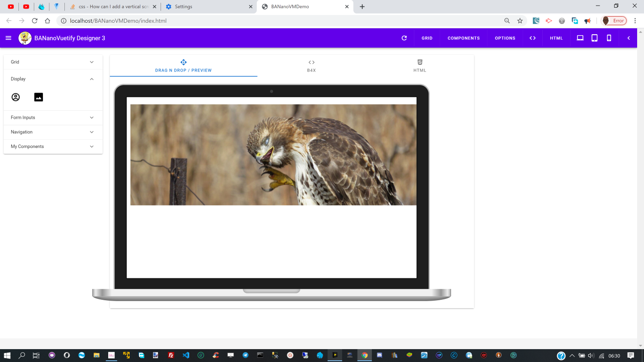Open the COMPONENTS toolbar button

coord(464,38)
